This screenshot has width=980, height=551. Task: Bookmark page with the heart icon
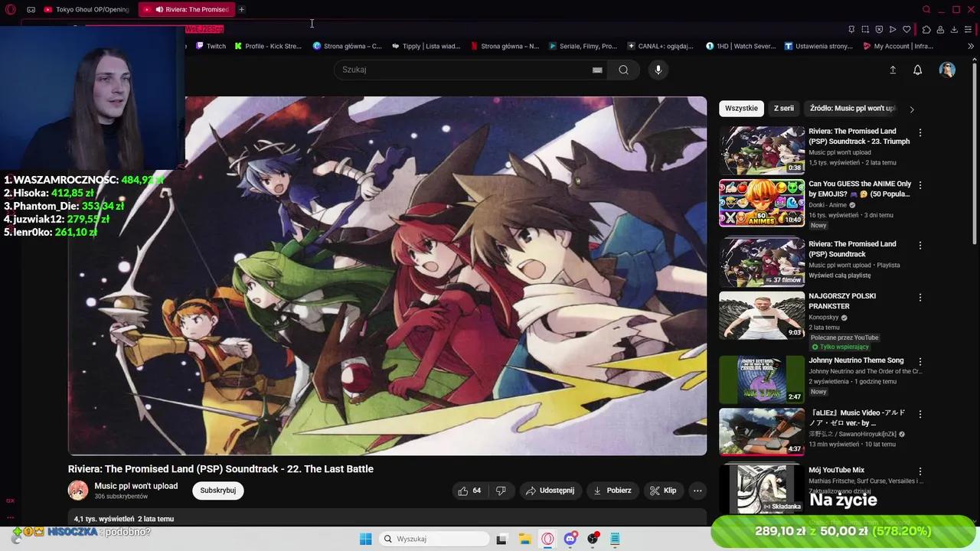tap(906, 29)
